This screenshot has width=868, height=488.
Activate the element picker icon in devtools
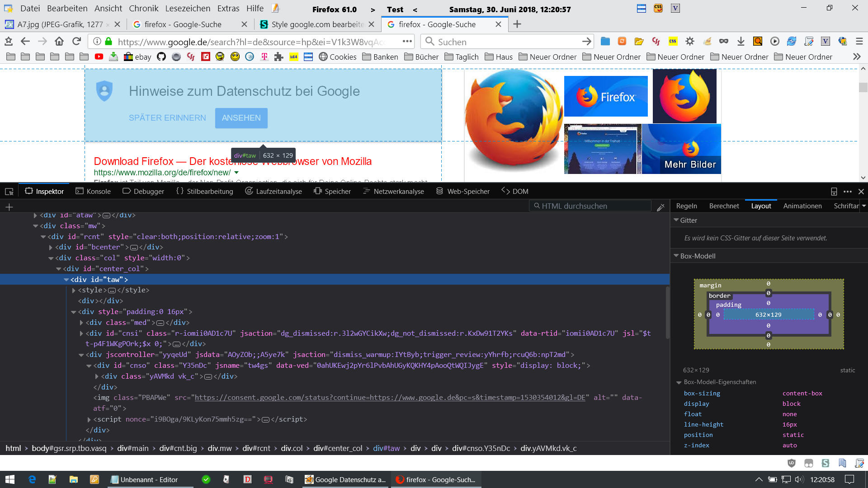[9, 192]
